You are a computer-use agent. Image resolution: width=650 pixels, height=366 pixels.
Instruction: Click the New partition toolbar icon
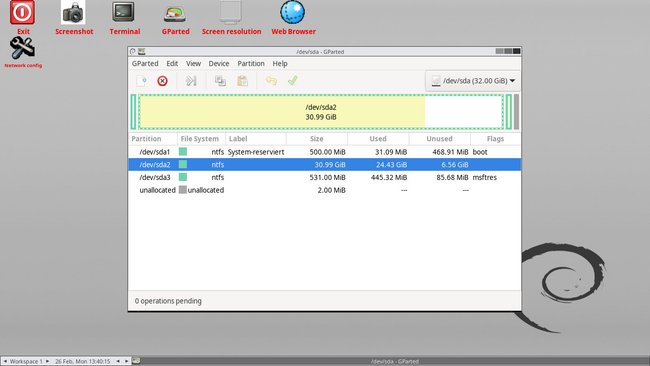[x=142, y=81]
